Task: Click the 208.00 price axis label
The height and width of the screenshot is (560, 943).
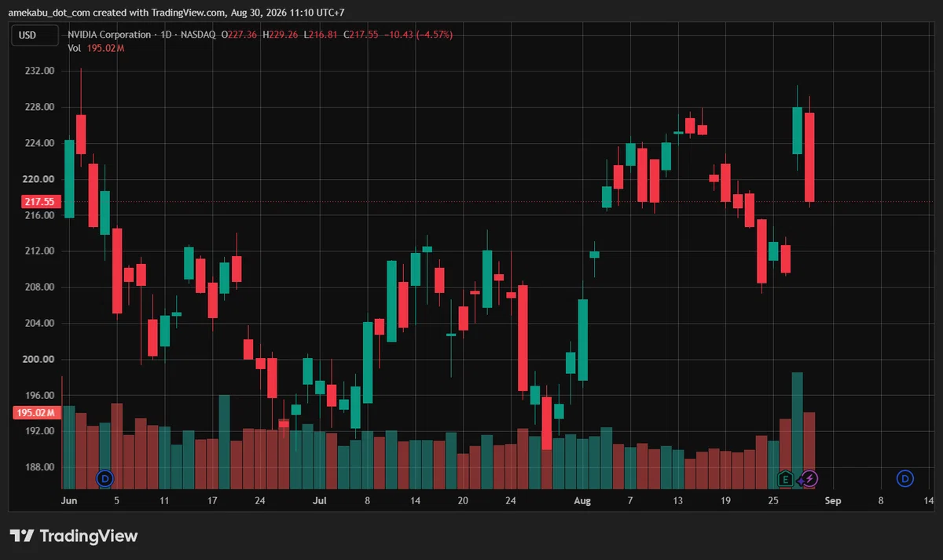Action: pos(39,287)
